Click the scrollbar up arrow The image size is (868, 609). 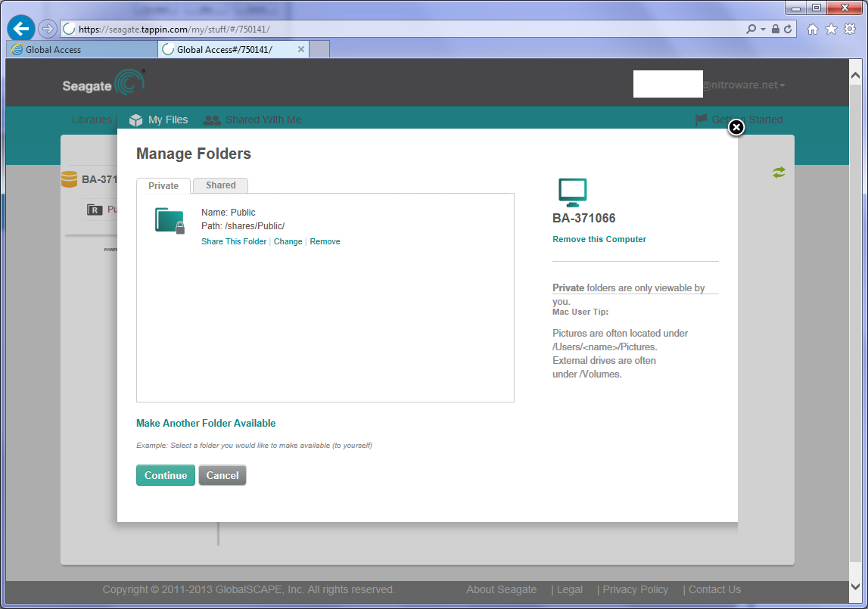point(855,76)
